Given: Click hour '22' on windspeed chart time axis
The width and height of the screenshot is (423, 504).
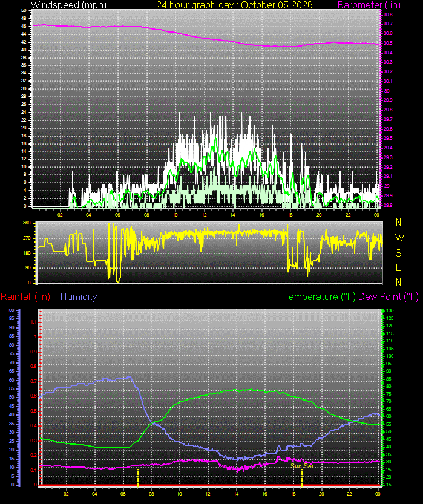Looking at the screenshot, I should (x=348, y=215).
